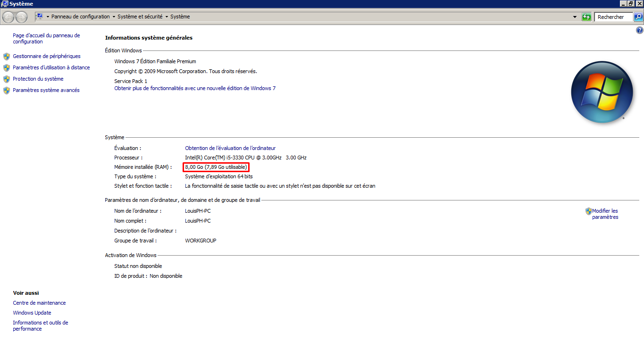Open Page d'accueil du panneau de configuration
644x341 pixels.
pos(46,38)
